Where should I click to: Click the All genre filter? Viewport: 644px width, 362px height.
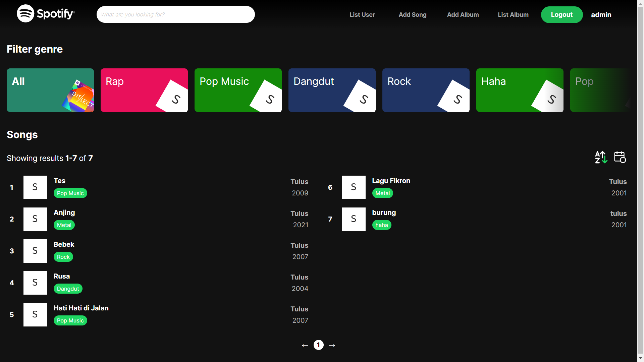50,90
